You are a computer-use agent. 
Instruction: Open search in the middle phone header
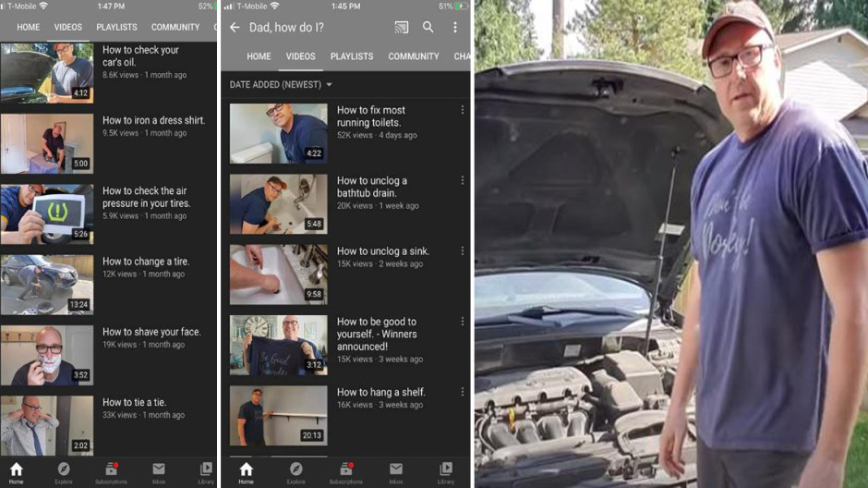click(428, 27)
